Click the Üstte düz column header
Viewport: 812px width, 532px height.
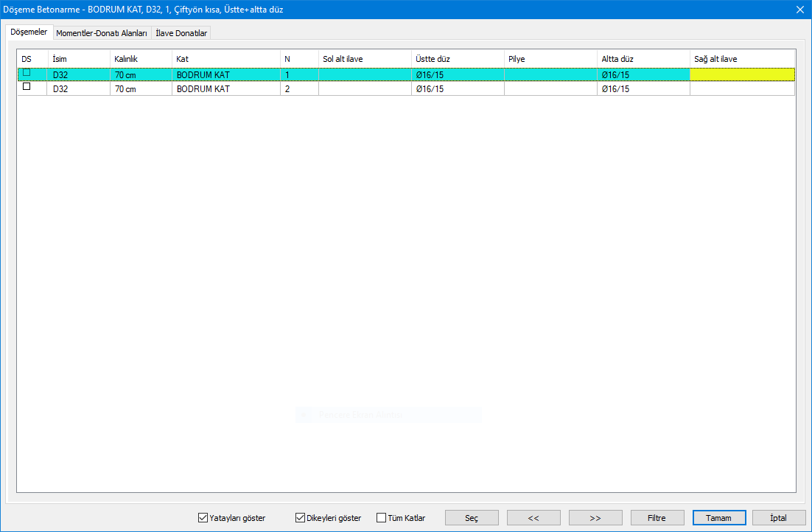[457, 58]
